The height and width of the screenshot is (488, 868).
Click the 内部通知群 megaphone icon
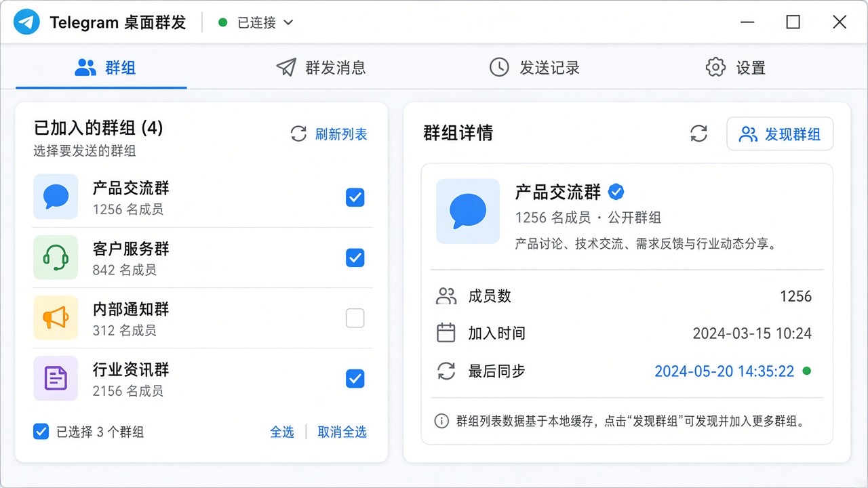coord(56,318)
